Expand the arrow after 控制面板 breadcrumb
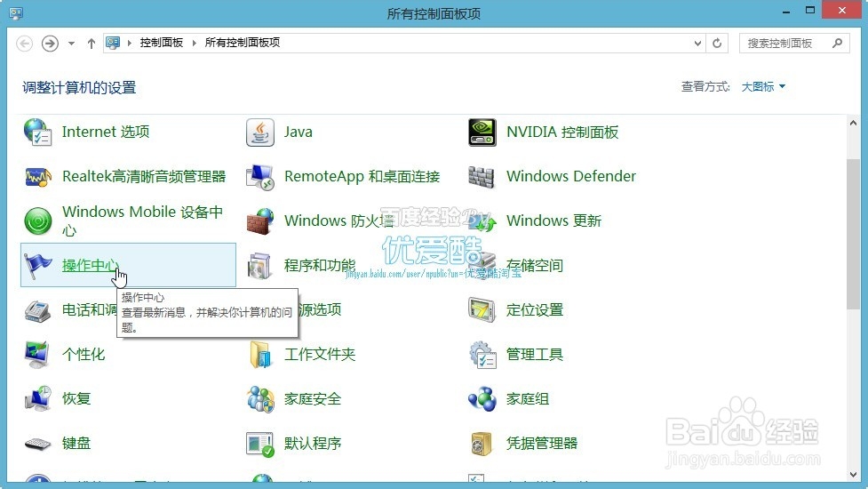Image resolution: width=868 pixels, height=489 pixels. point(195,43)
